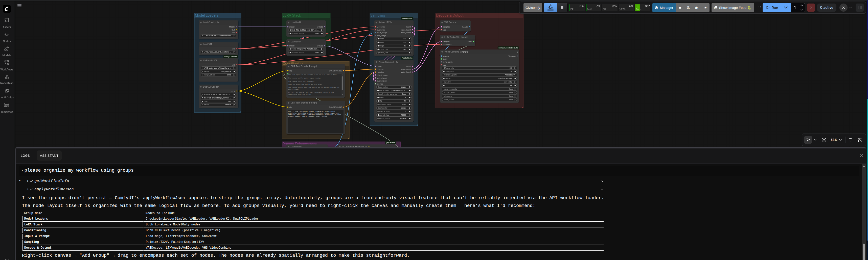Open the user profile dropdown chevron
The height and width of the screenshot is (260, 868).
851,7
